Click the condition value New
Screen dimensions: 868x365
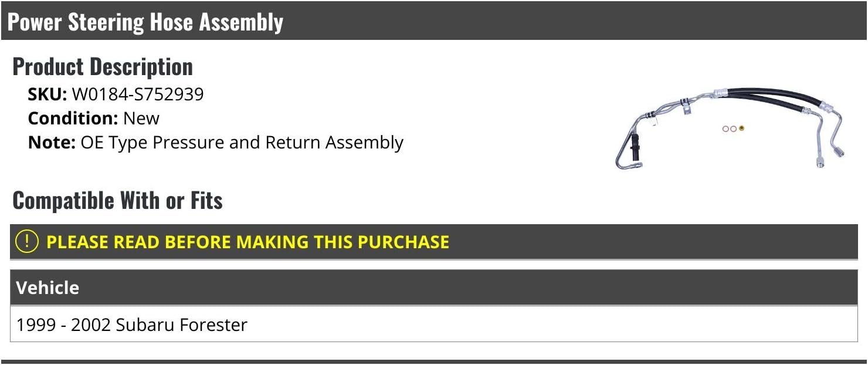[x=141, y=119]
